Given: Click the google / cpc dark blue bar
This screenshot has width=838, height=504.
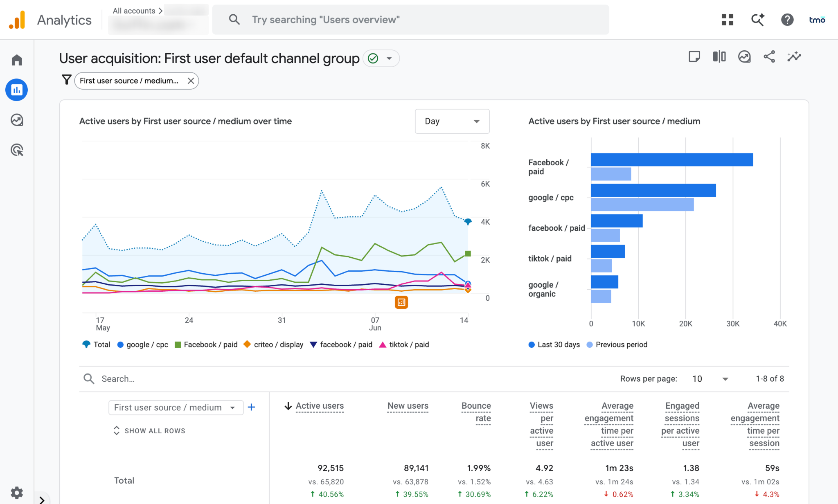Looking at the screenshot, I should click(x=653, y=190).
